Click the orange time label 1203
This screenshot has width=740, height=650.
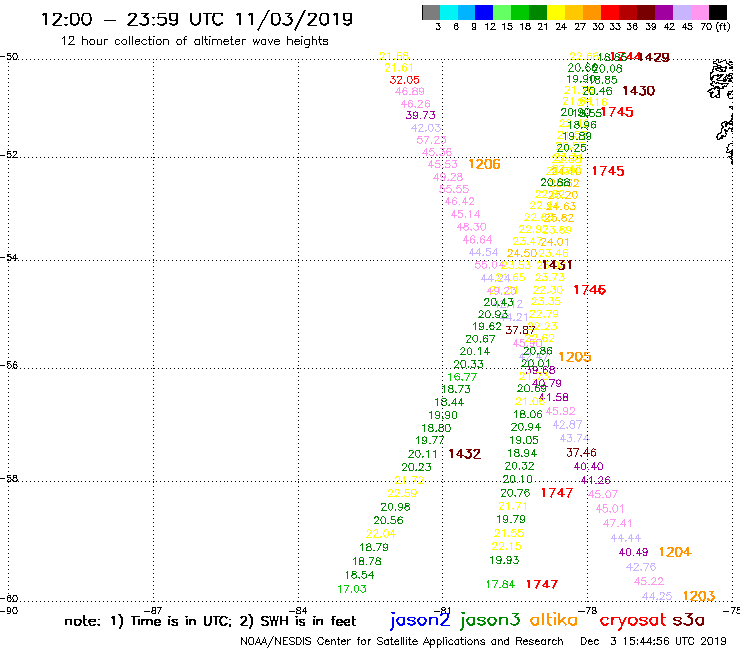[x=699, y=596]
